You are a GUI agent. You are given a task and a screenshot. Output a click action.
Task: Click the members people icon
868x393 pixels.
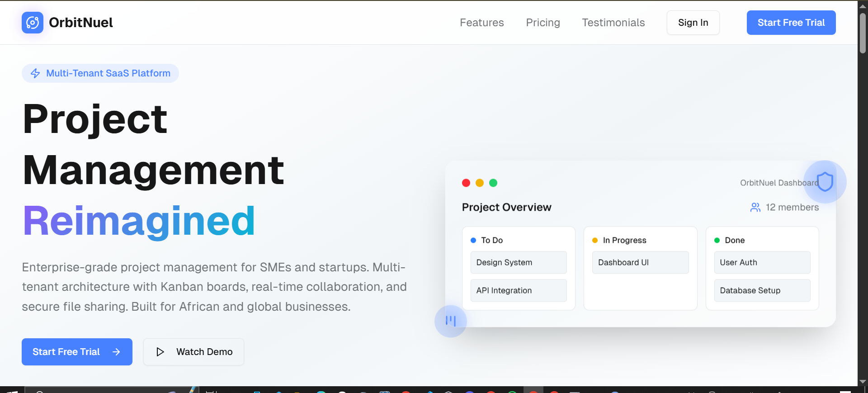coord(755,207)
